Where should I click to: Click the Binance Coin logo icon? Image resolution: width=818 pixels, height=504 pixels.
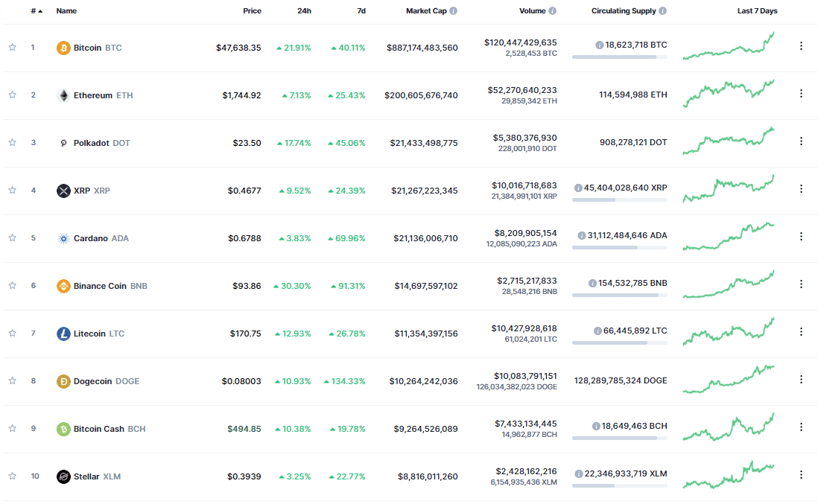click(x=64, y=286)
